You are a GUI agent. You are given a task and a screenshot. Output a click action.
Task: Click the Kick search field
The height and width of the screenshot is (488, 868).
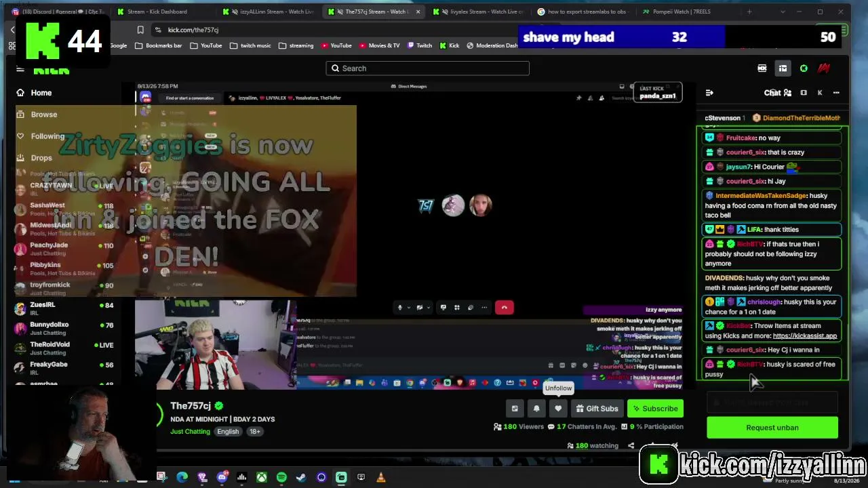[427, 68]
